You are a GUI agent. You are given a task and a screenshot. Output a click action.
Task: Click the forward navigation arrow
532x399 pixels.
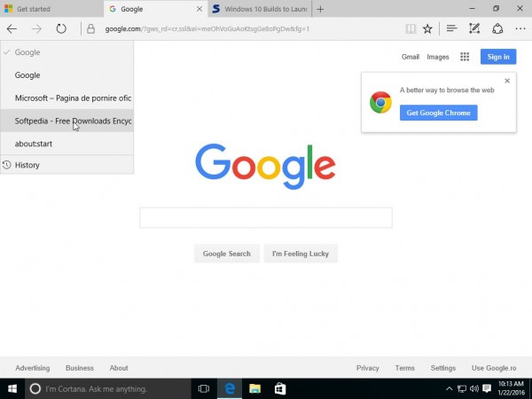36,29
